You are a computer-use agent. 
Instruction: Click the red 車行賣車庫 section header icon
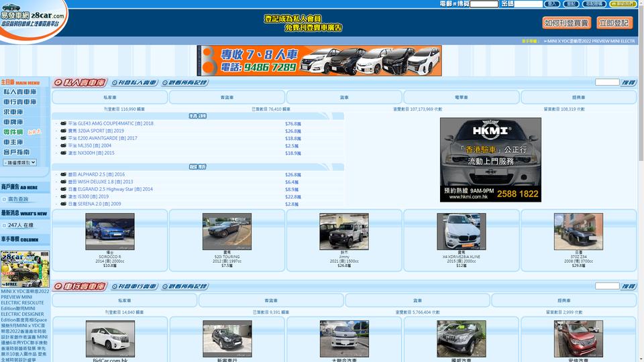[x=80, y=286]
